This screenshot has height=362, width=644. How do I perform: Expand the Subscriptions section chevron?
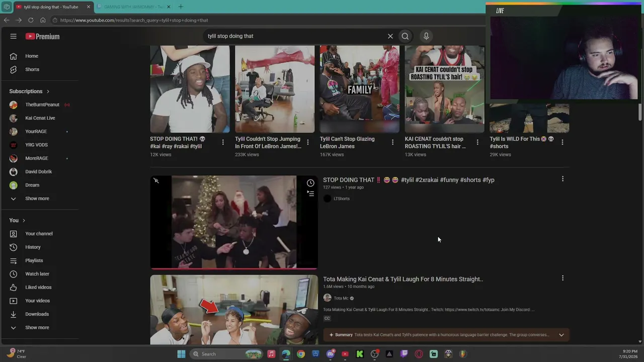tap(48, 92)
